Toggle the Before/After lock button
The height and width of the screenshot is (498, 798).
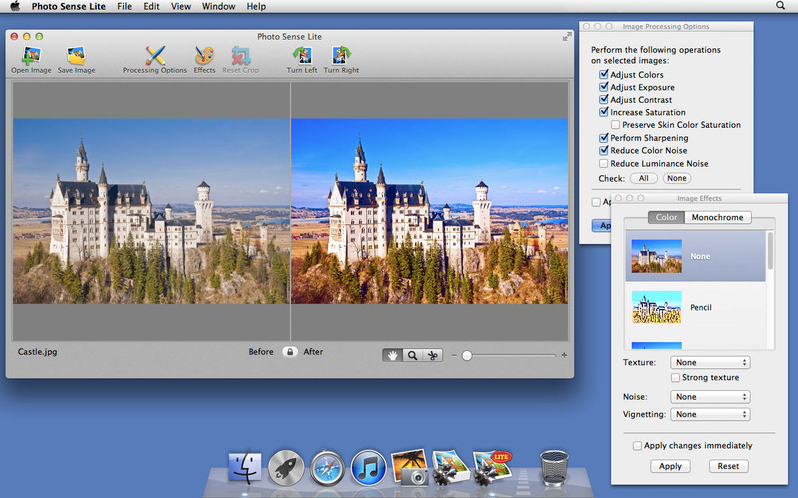click(x=290, y=351)
